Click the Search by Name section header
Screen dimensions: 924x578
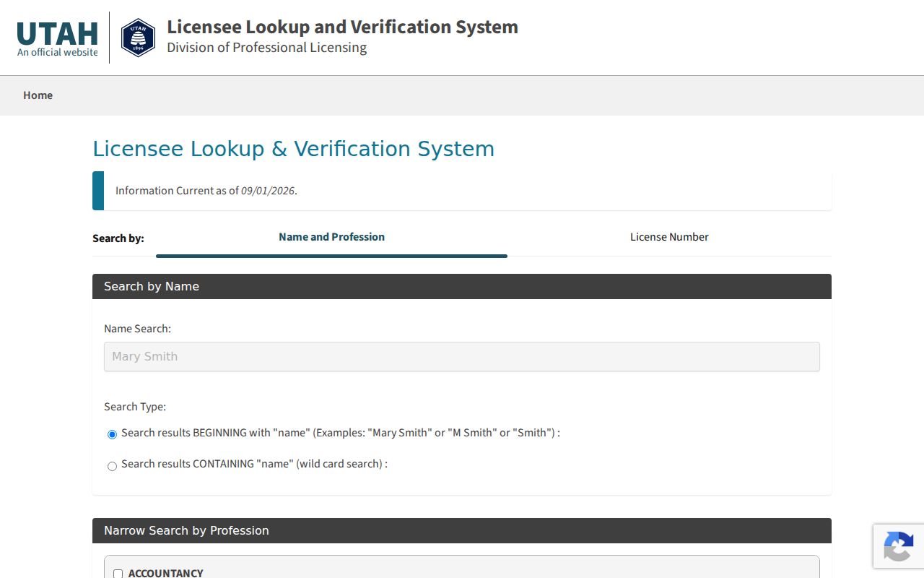pyautogui.click(x=462, y=286)
